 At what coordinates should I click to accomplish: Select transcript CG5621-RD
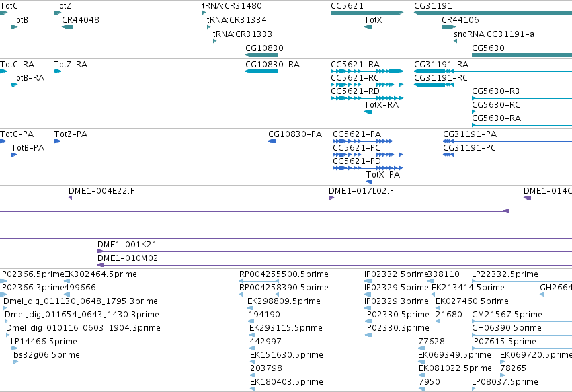click(x=356, y=91)
